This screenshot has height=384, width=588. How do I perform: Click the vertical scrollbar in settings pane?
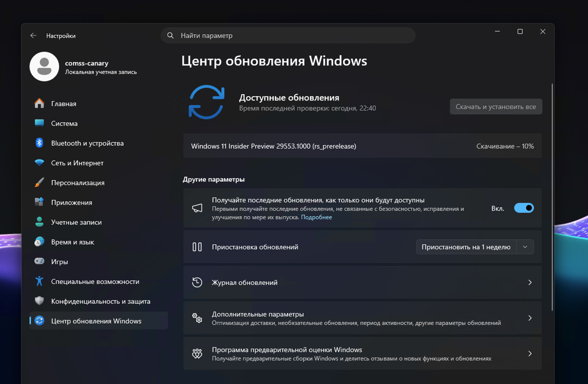point(552,197)
